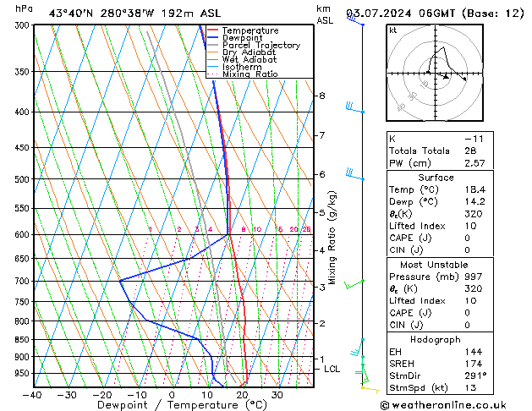Click the Totals Totals value '28'
The image size is (532, 411).
click(470, 151)
